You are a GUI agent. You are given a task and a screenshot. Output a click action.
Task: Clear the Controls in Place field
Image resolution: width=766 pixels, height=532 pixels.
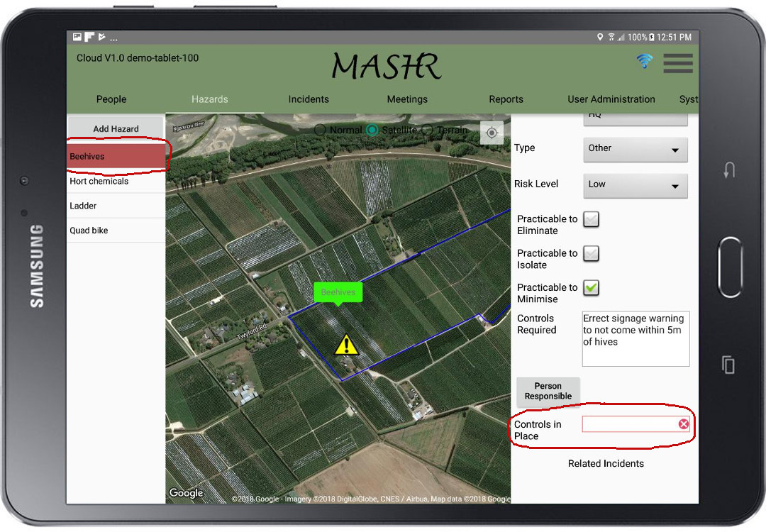(683, 424)
